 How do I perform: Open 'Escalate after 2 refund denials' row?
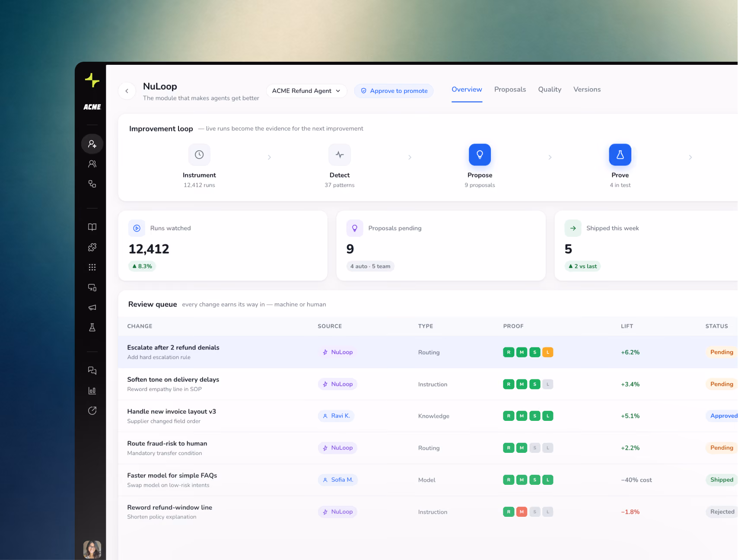(x=428, y=352)
